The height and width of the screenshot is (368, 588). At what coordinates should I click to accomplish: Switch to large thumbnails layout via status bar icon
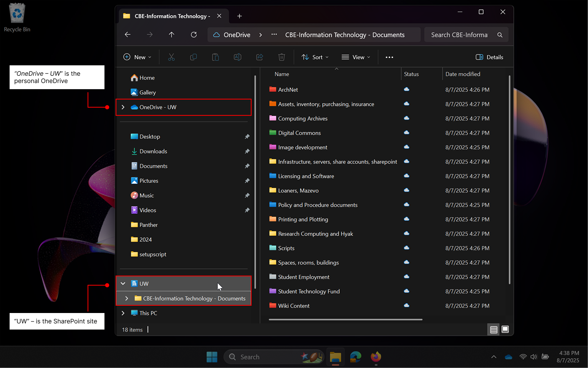pyautogui.click(x=505, y=330)
